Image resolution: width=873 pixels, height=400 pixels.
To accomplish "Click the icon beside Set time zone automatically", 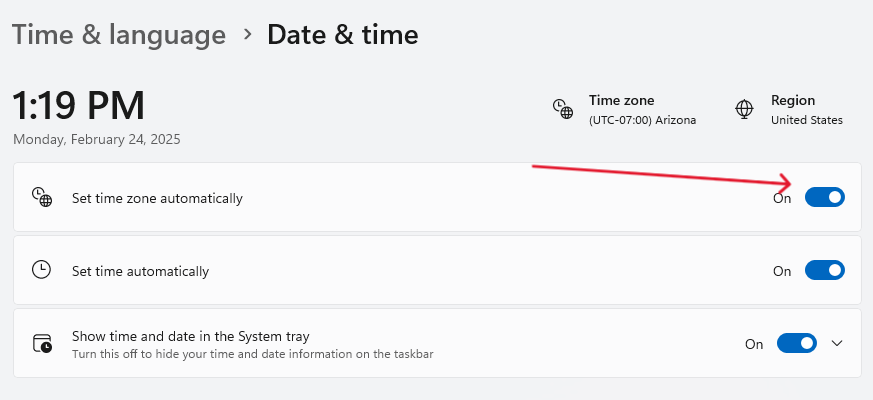I will [42, 197].
